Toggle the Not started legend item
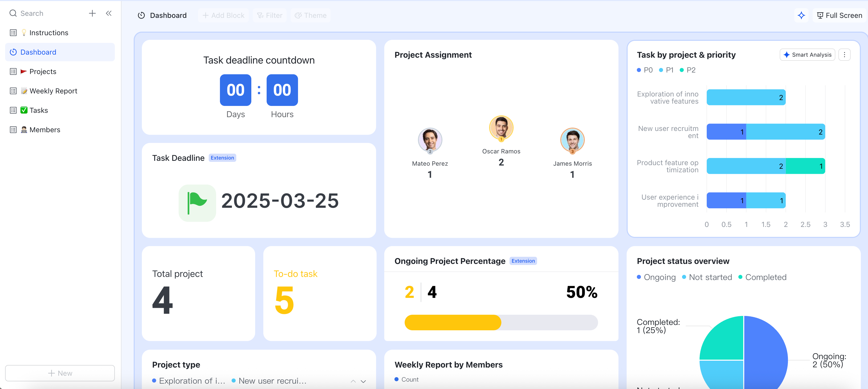The width and height of the screenshot is (868, 389). (707, 277)
